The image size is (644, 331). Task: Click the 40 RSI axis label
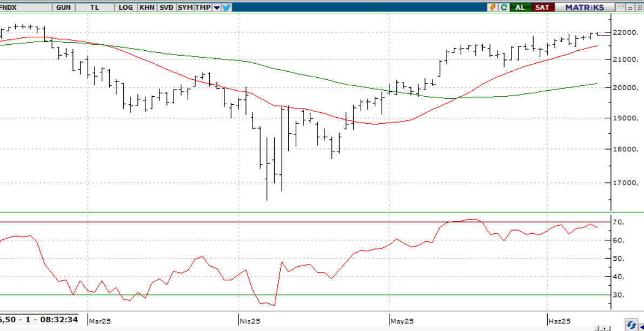pyautogui.click(x=619, y=277)
